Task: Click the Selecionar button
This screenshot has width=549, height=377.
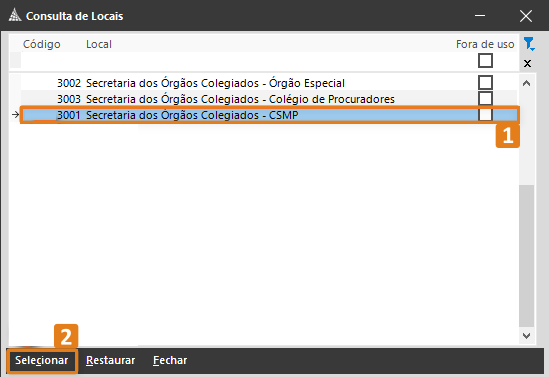Action: tap(42, 360)
